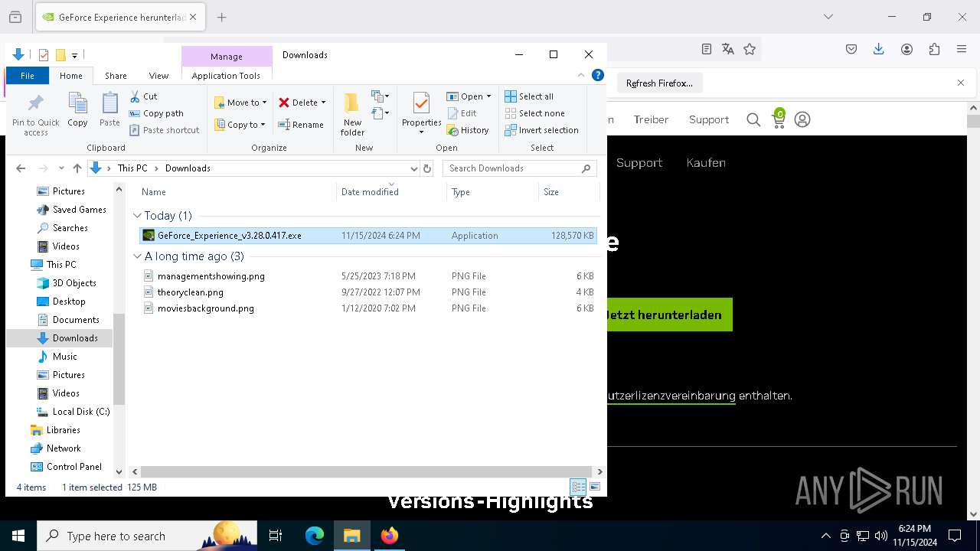This screenshot has height=551, width=980.
Task: Open Treiber link on NVIDIA page
Action: 651,119
